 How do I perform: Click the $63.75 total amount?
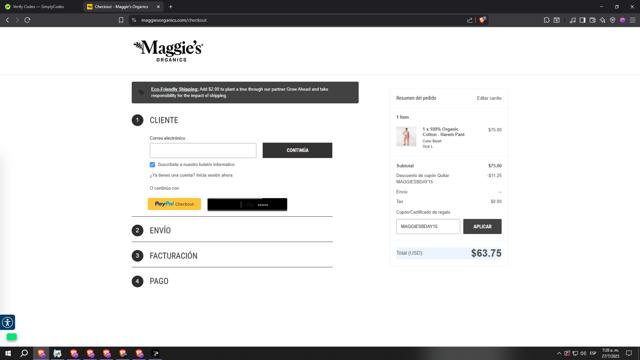486,253
